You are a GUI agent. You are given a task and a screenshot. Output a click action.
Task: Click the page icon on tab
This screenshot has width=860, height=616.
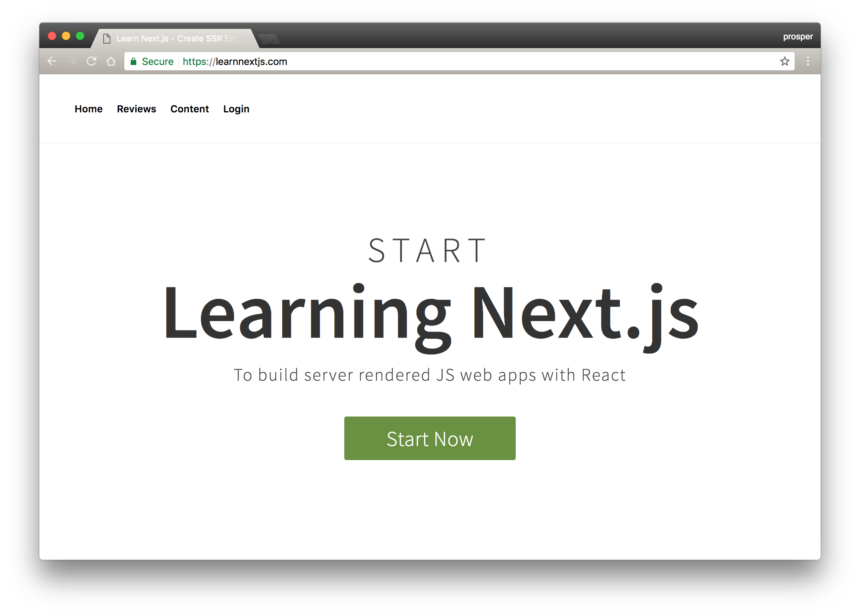[x=107, y=38]
